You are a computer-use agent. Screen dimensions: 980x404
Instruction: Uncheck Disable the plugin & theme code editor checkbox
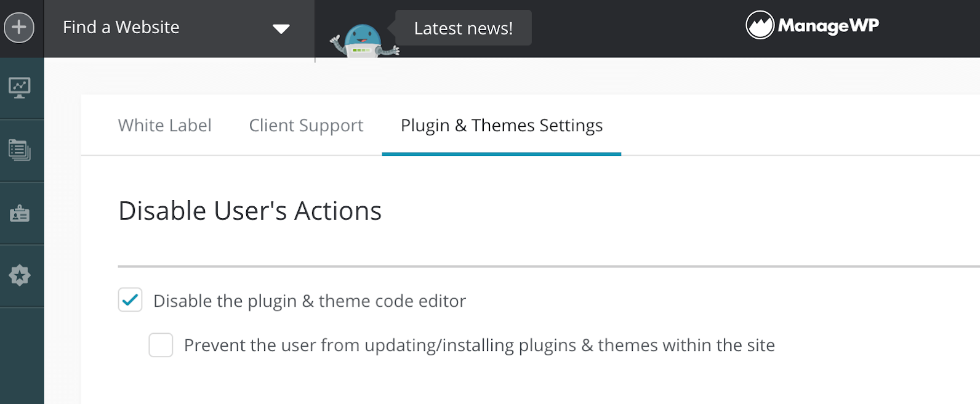click(131, 300)
